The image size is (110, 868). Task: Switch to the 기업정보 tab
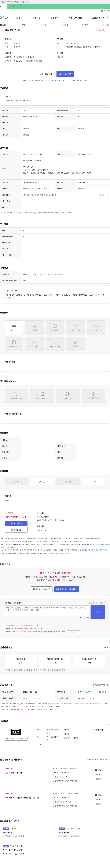[105, 25]
